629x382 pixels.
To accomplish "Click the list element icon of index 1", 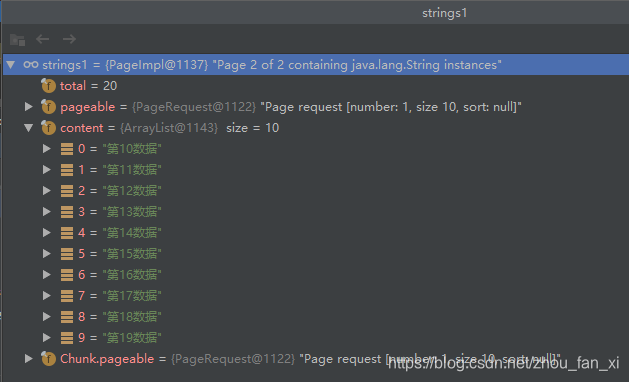I will tap(67, 170).
